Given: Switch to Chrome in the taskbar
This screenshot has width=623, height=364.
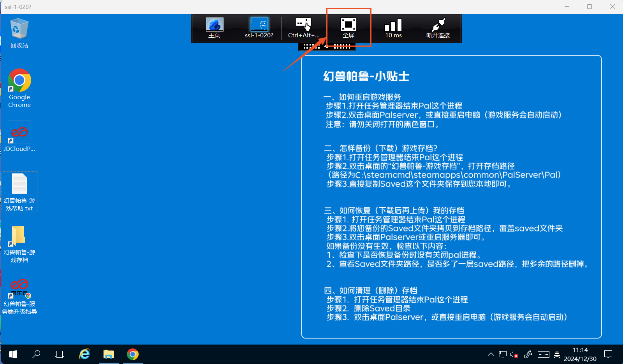Looking at the screenshot, I should [133, 354].
